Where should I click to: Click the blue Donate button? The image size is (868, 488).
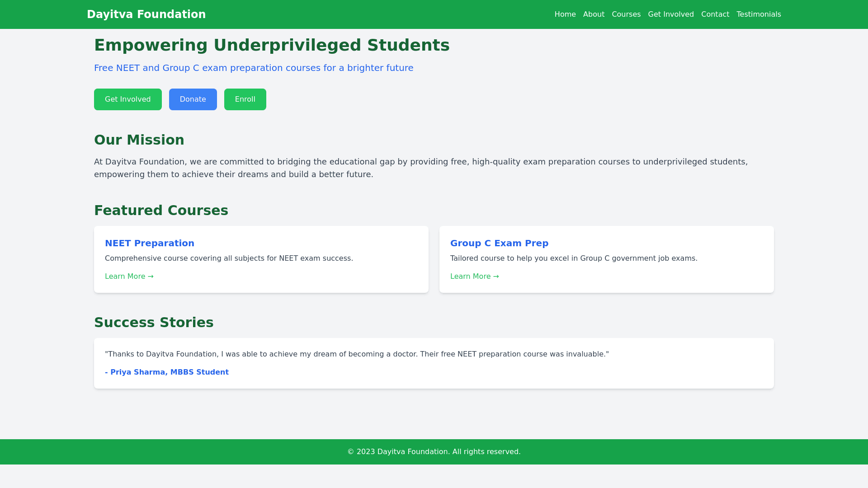(193, 99)
